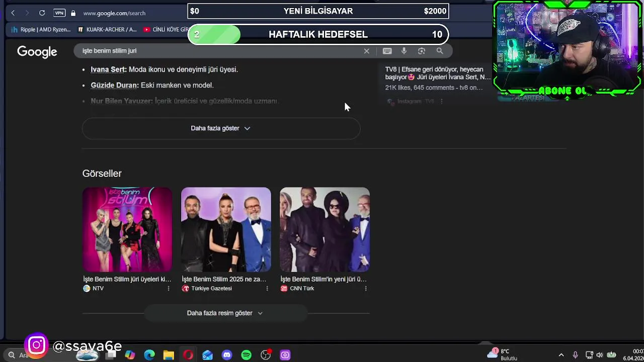Show hidden system tray icons

[x=561, y=355]
